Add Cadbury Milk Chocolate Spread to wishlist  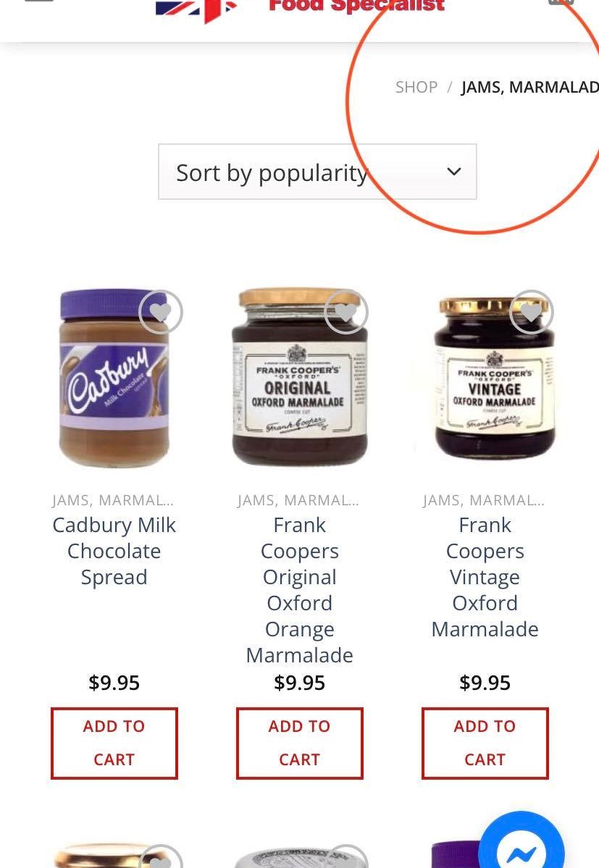160,312
